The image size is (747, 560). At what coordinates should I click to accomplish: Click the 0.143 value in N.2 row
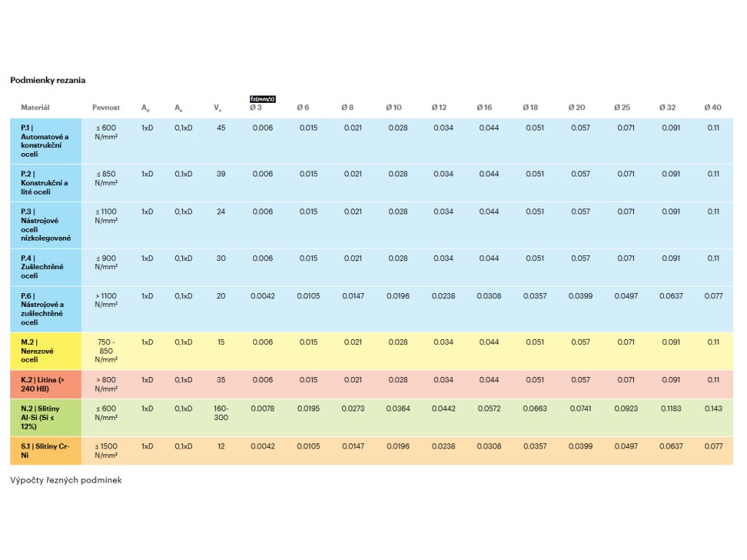pos(713,408)
